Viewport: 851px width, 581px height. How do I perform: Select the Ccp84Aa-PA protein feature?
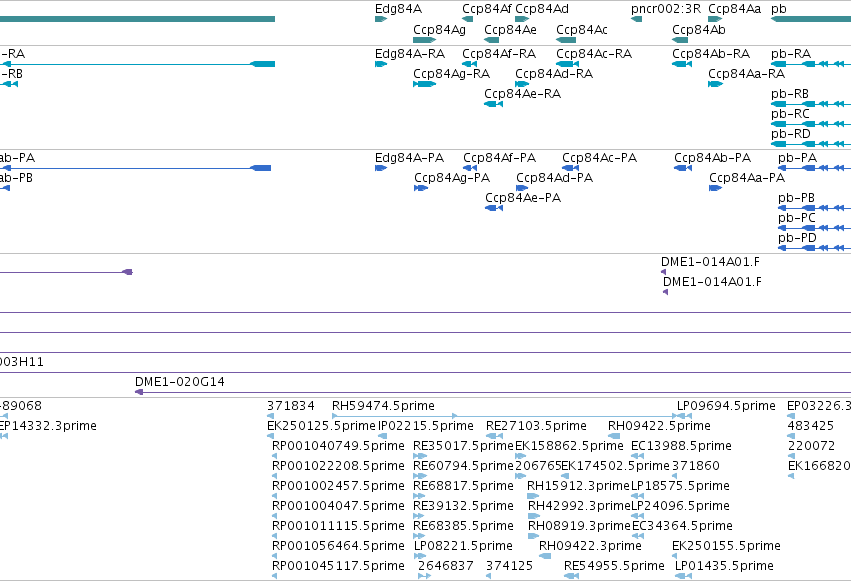715,188
